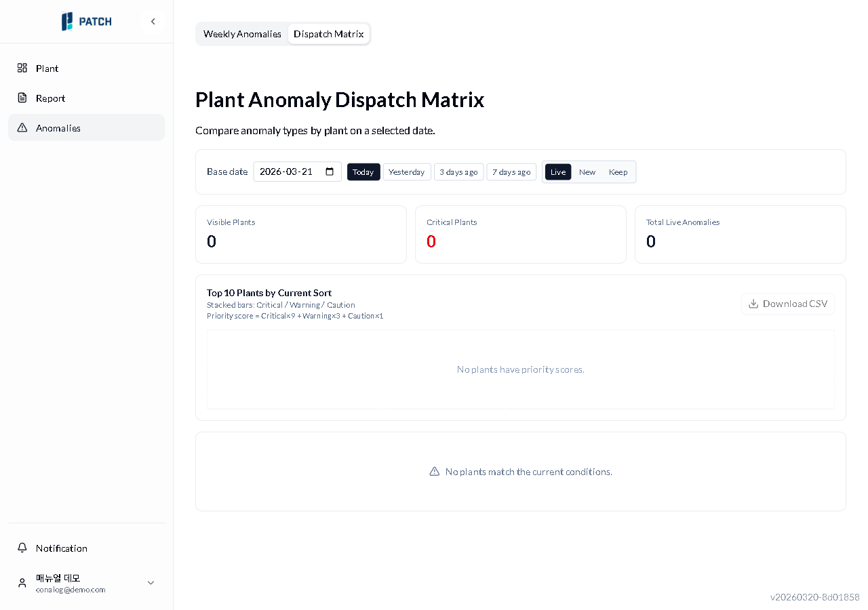Choose the 7 days ago preset
The image size is (868, 610).
tap(511, 172)
